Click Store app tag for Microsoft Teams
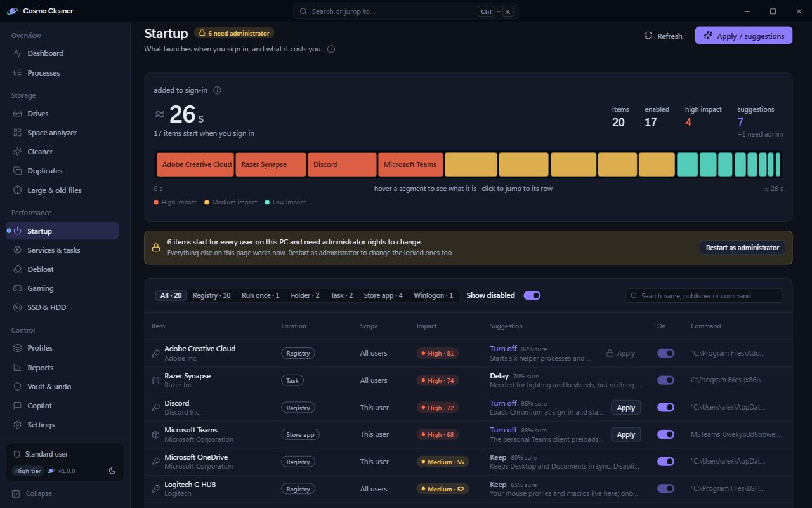Screen dimensions: 812x508 pos(300,434)
